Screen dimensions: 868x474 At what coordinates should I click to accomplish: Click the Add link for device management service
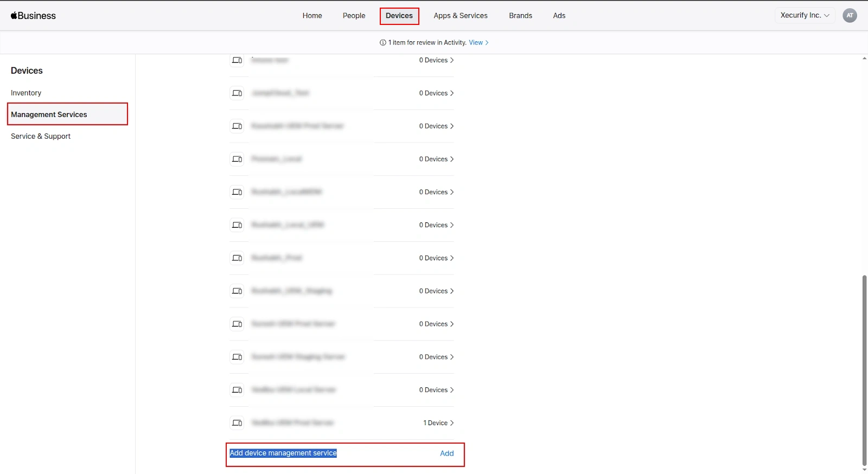click(x=447, y=453)
